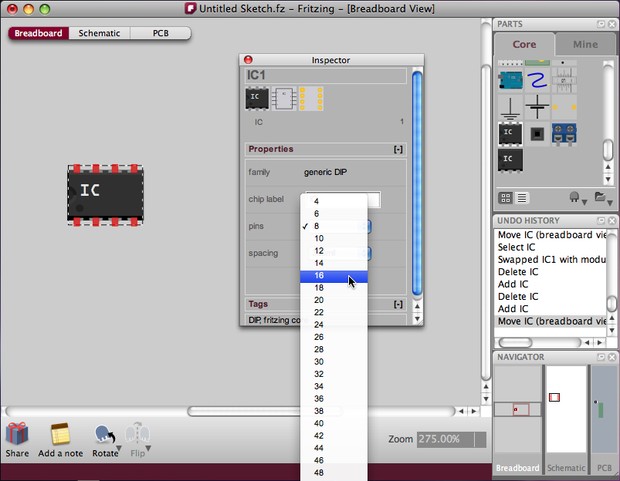Open the Core parts tab
Viewport: 620px width, 481px height.
(524, 44)
